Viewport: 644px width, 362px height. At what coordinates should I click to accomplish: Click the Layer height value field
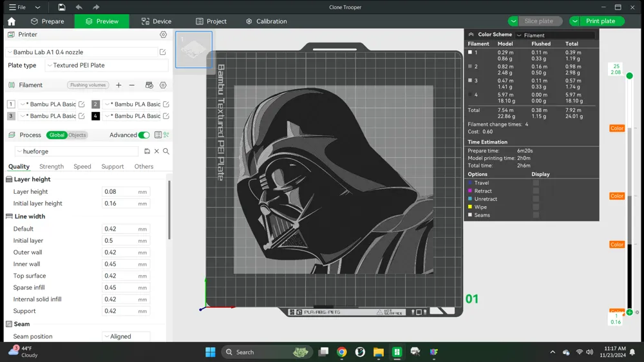tap(126, 191)
